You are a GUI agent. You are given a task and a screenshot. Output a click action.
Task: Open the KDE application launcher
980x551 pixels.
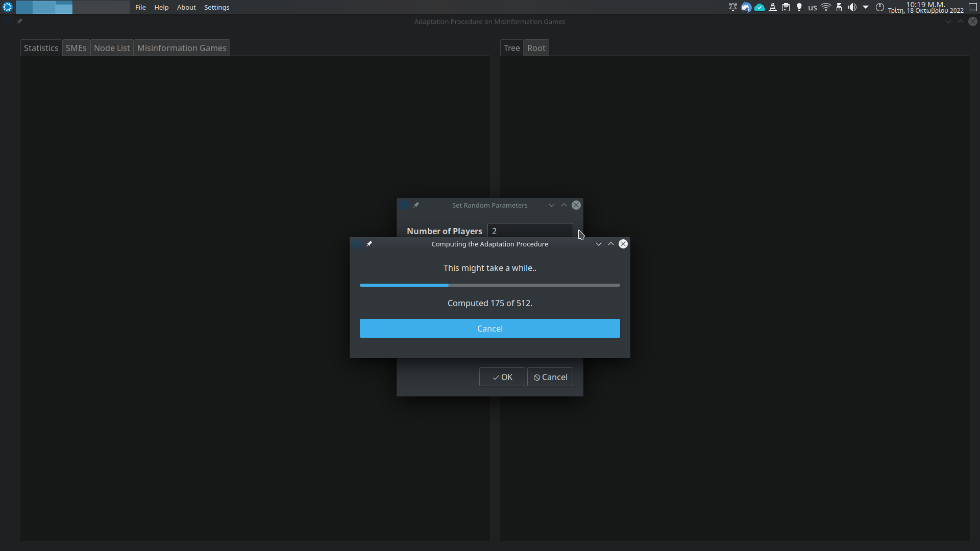pos(7,7)
